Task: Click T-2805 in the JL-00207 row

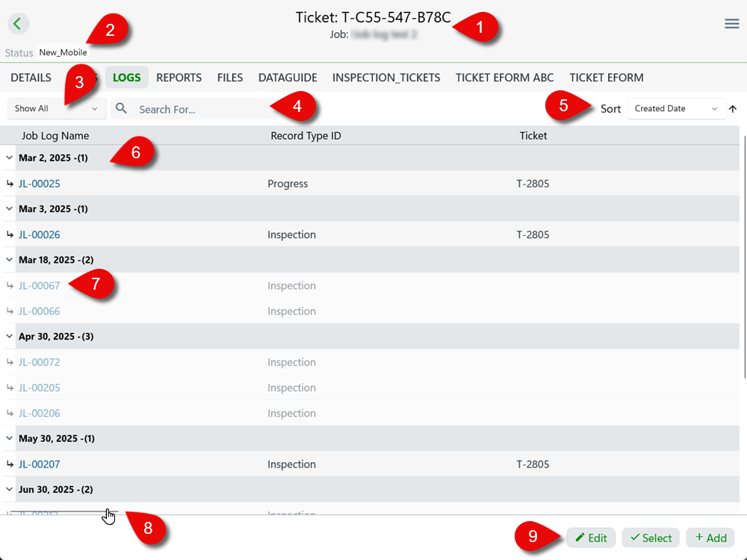Action: [533, 464]
